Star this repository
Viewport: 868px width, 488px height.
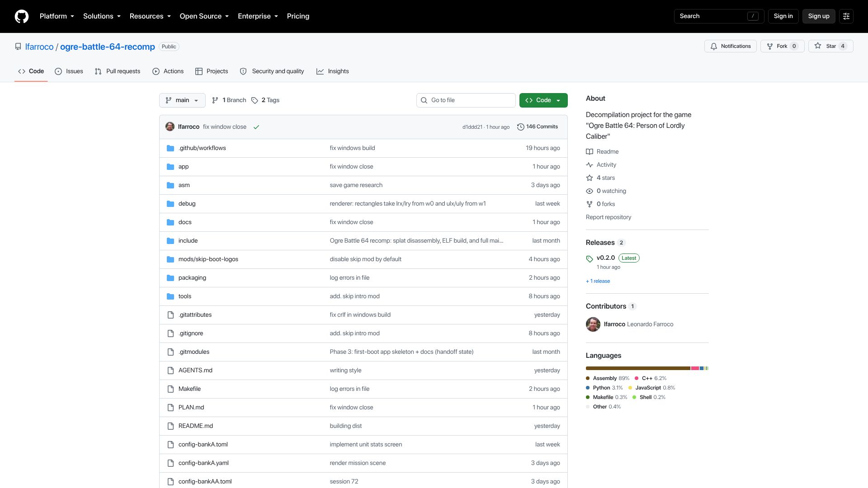(830, 46)
